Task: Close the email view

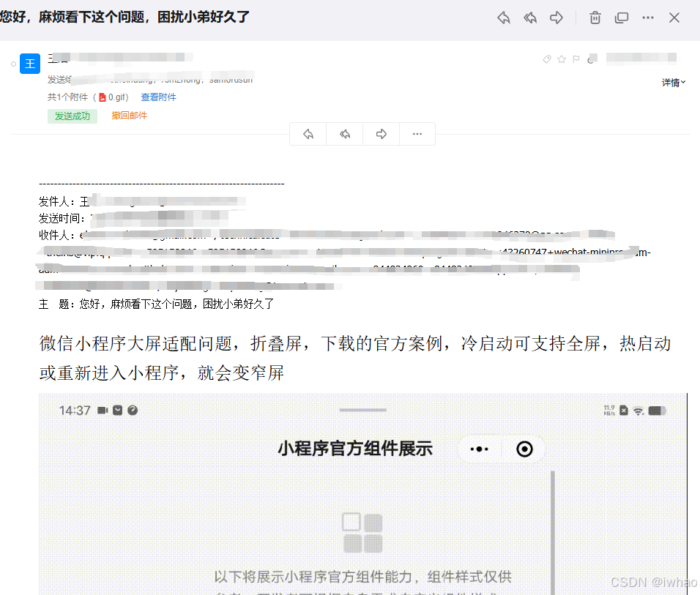Action: [x=674, y=18]
